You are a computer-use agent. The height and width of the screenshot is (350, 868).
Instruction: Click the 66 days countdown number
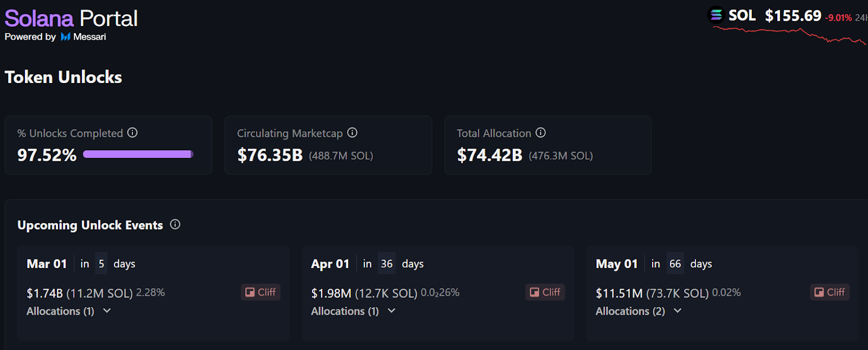tap(675, 264)
